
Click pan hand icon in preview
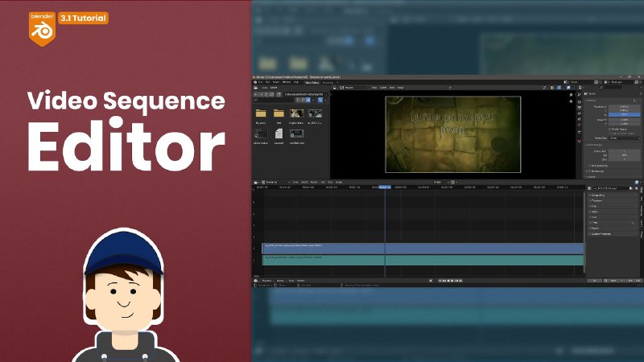(571, 101)
